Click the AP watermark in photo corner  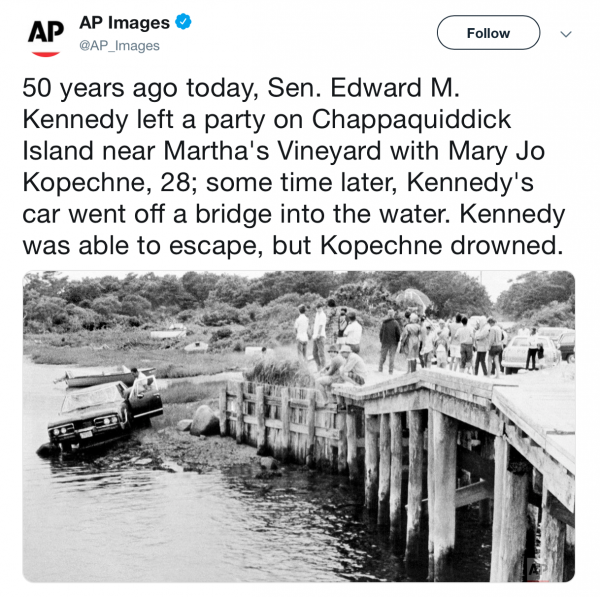(535, 569)
